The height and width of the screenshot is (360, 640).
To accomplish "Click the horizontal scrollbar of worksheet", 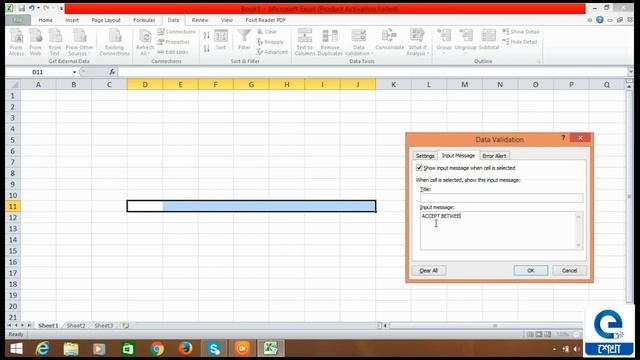I will click(486, 326).
